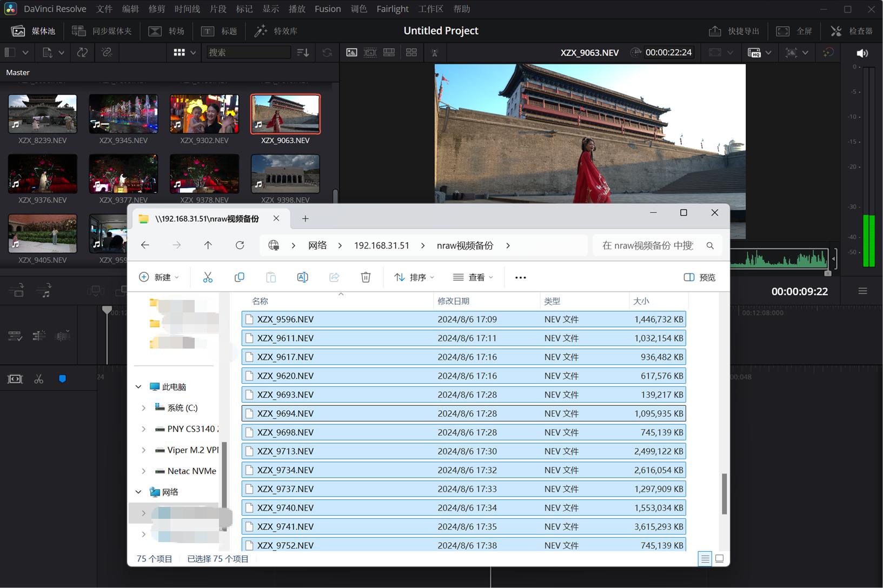Click the import media icon dropdown arrow
Image resolution: width=883 pixels, height=588 pixels.
pyautogui.click(x=61, y=52)
